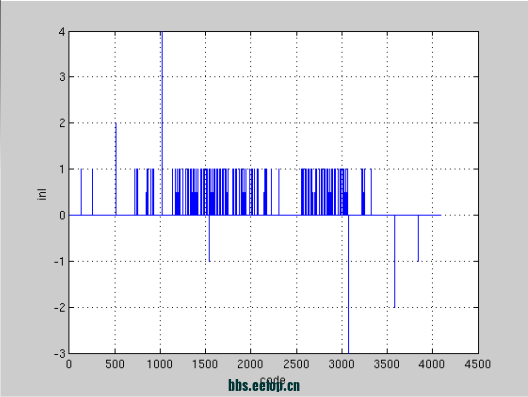Click the y-axis tick label -3
528x397 pixels.
coord(60,354)
